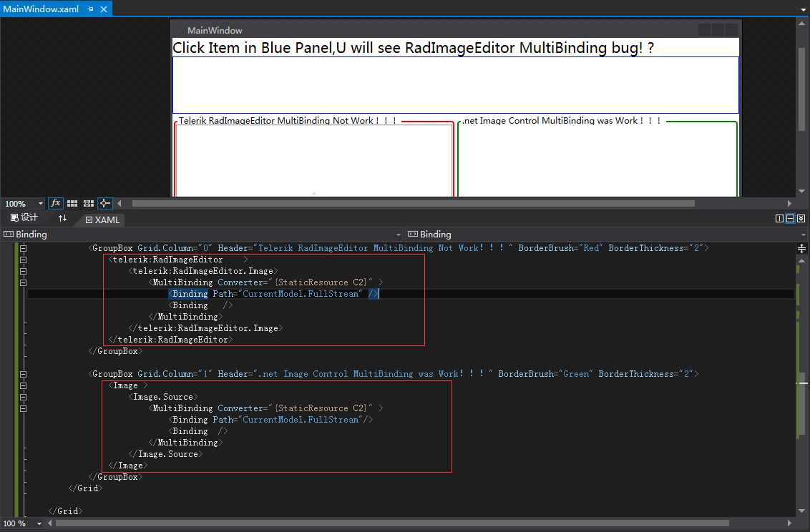Image resolution: width=810 pixels, height=532 pixels.
Task: Pin the MainWindow.xaml tab
Action: point(91,9)
